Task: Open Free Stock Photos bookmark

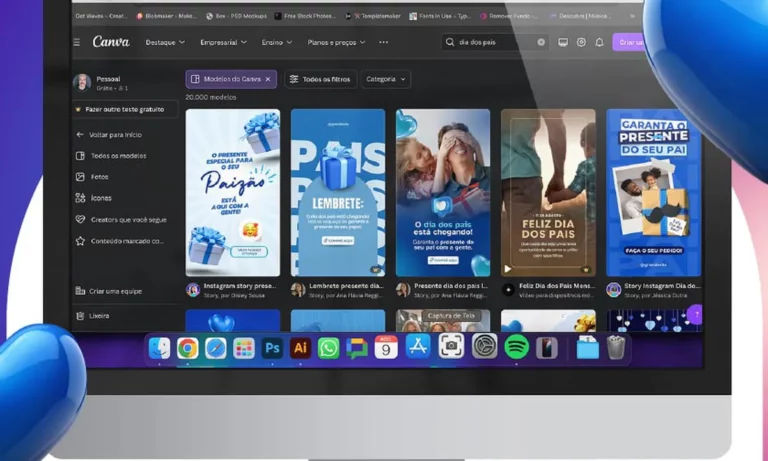Action: point(306,16)
